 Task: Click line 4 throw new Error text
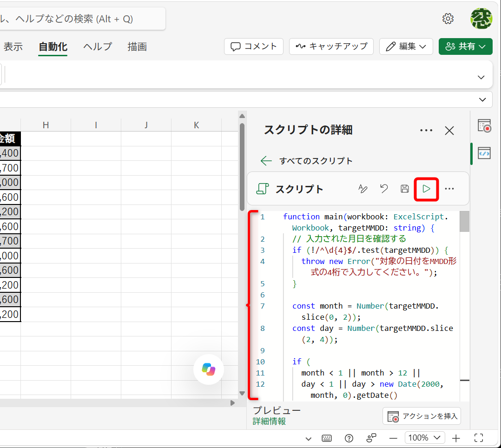[x=379, y=267]
